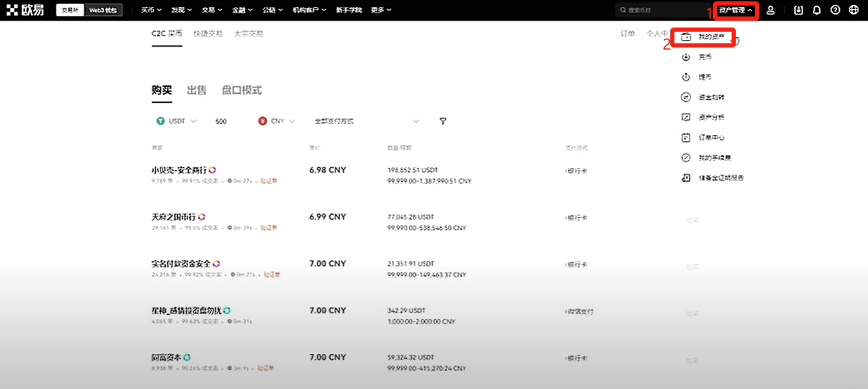Click the download app icon in header
This screenshot has width=868, height=389.
[x=798, y=10]
